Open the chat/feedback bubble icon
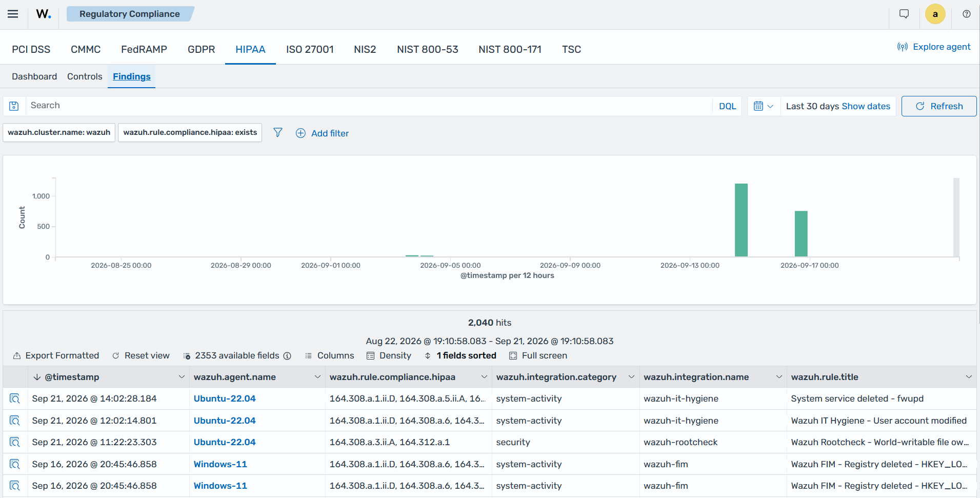This screenshot has height=498, width=980. pos(904,14)
